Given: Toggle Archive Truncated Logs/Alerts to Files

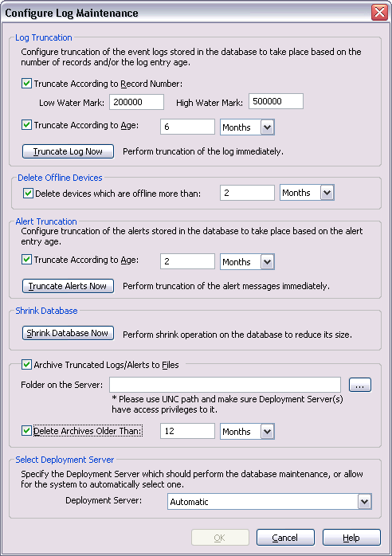Looking at the screenshot, I should tap(26, 365).
